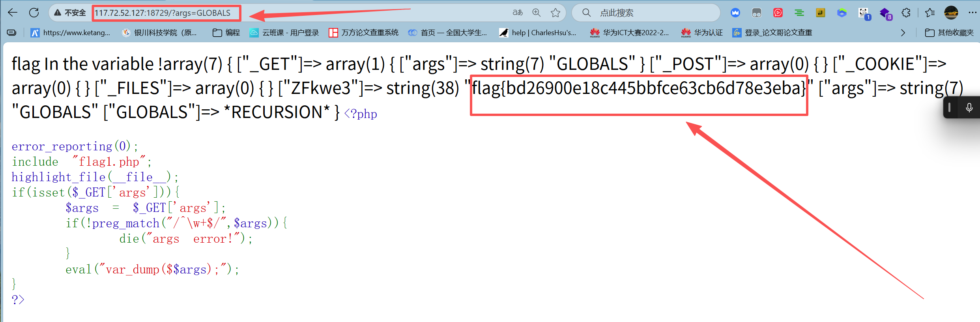The height and width of the screenshot is (322, 980).
Task: Open the blue hexagon extension icon
Action: 842,13
